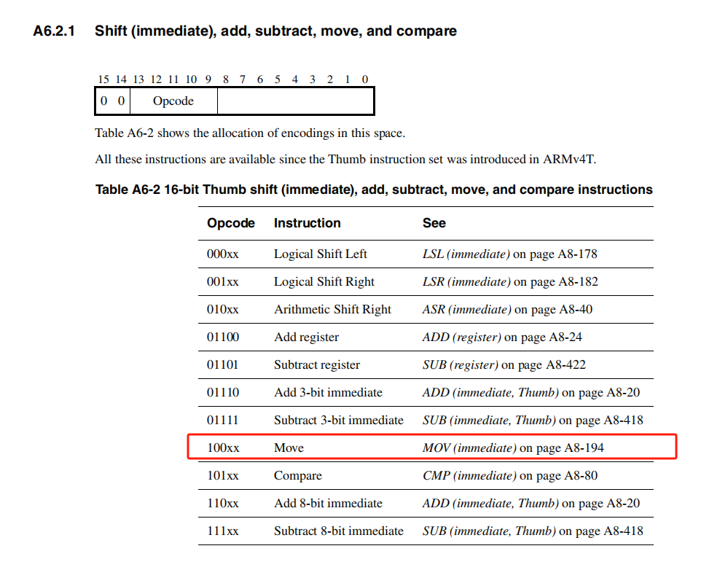This screenshot has height=570, width=728.
Task: Click 'SUB (register)' on page A8-422 link
Action: tap(504, 364)
